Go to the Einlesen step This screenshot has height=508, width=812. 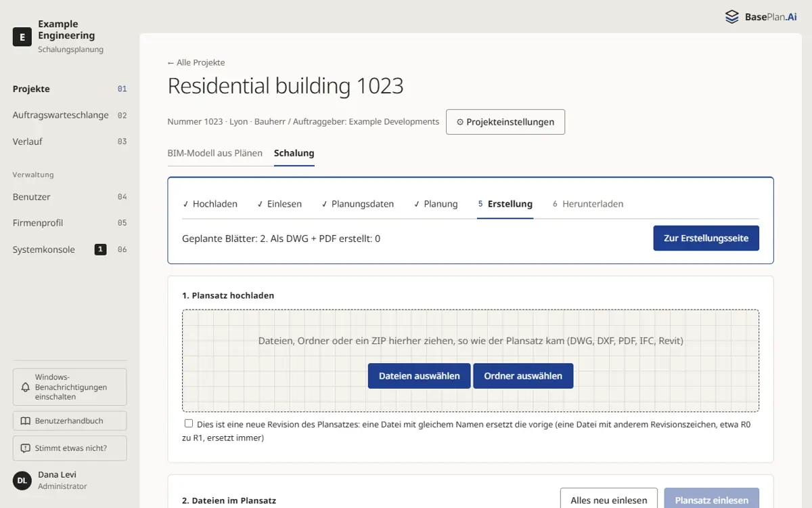[x=279, y=204]
